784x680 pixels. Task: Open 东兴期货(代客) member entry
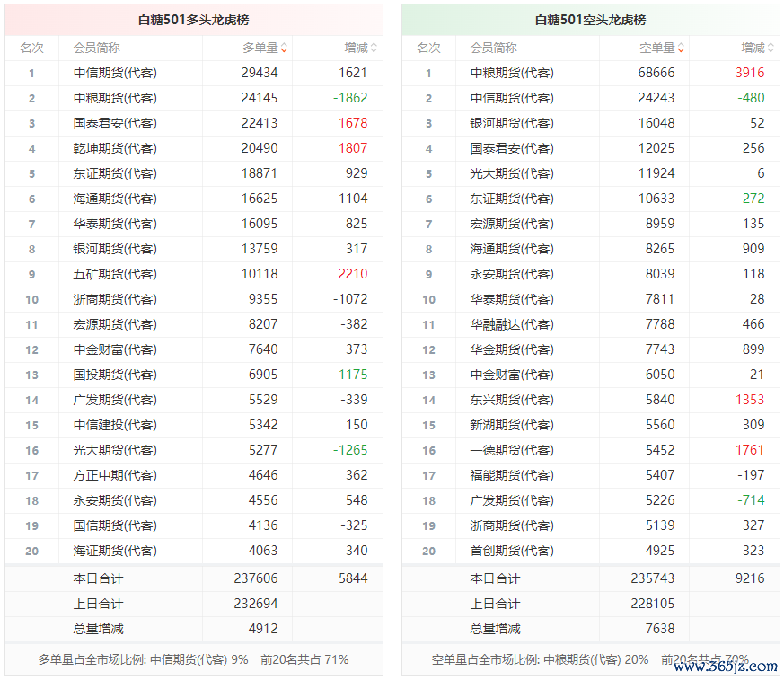click(x=512, y=400)
